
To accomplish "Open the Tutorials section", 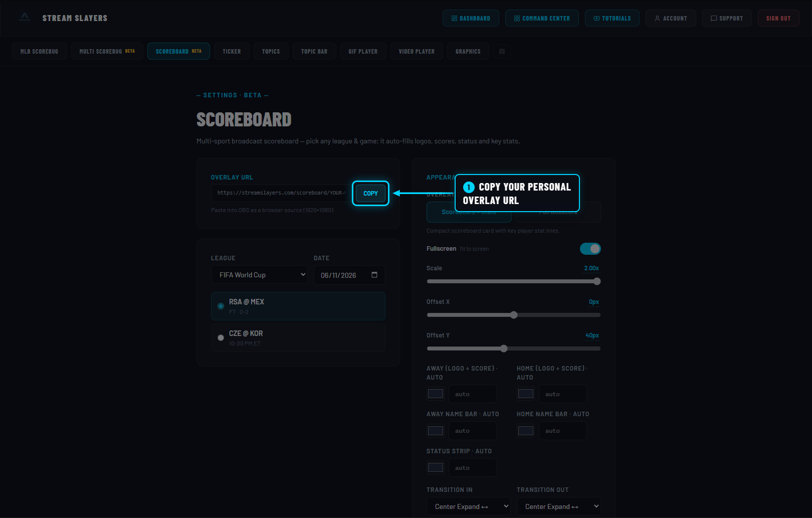I will (x=612, y=18).
